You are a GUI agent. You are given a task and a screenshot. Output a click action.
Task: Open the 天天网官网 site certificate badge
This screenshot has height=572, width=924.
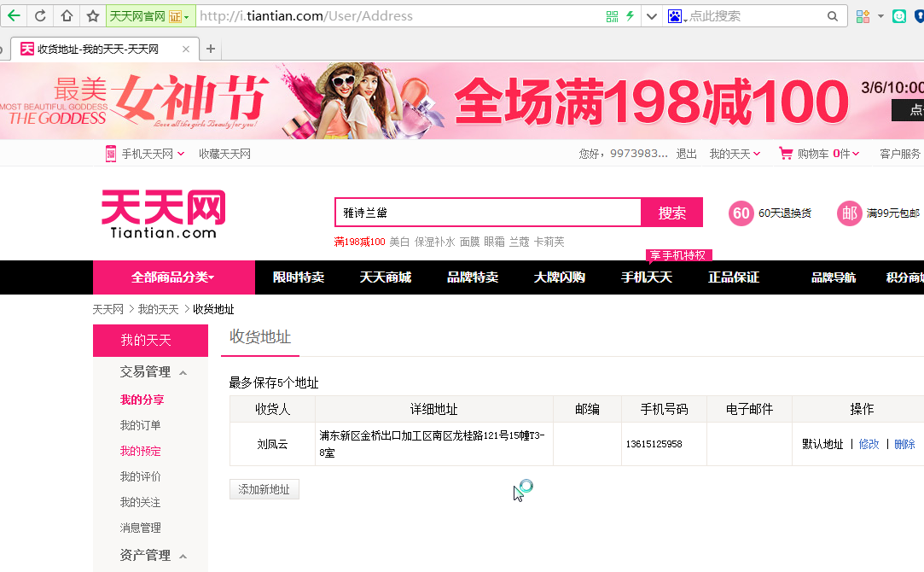[150, 16]
